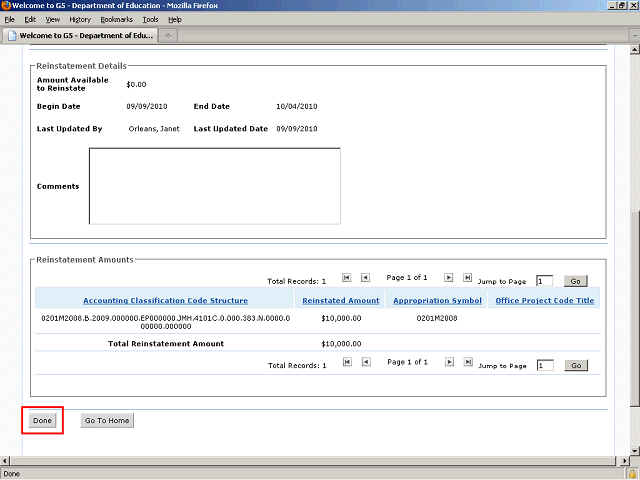Viewport: 640px width, 480px height.
Task: Click the Done button
Action: tap(42, 420)
